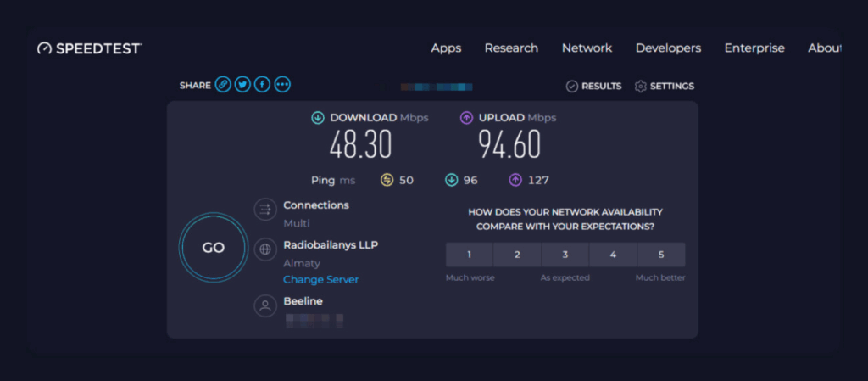The height and width of the screenshot is (381, 868).
Task: Open the Developers menu
Action: coord(668,48)
